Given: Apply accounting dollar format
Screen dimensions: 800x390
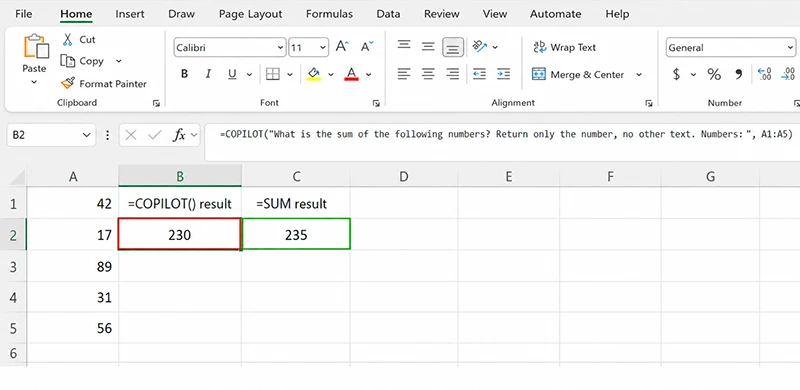Looking at the screenshot, I should pyautogui.click(x=677, y=75).
